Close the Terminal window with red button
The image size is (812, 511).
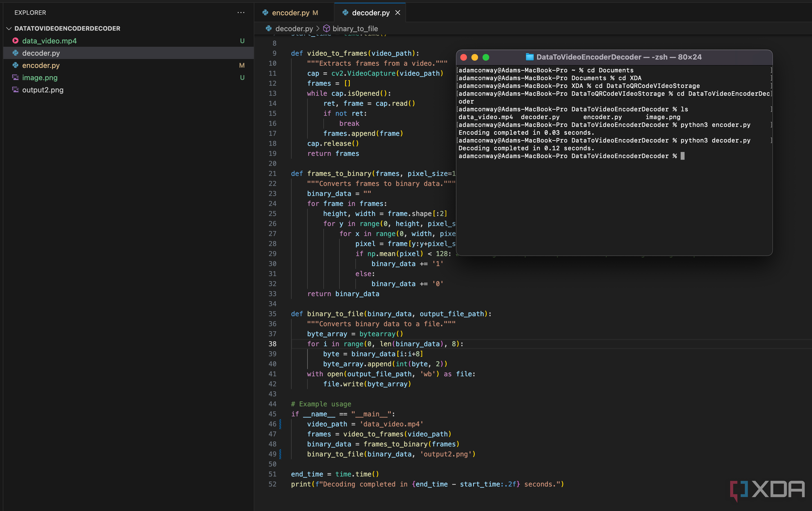tap(463, 57)
